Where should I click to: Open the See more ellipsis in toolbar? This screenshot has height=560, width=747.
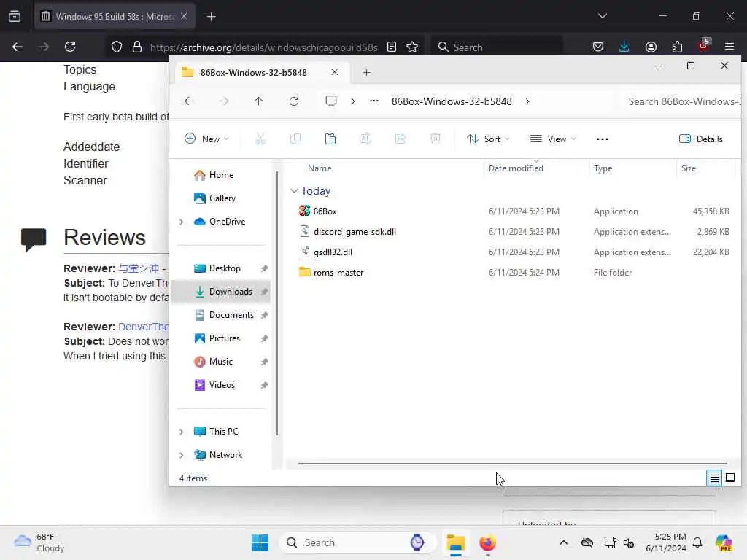pos(602,139)
